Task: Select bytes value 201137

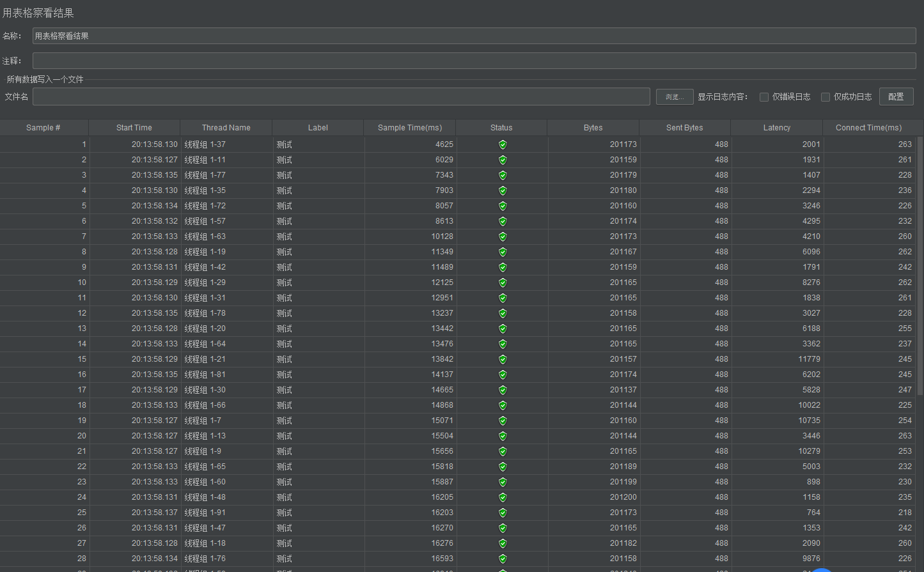Action: (623, 390)
